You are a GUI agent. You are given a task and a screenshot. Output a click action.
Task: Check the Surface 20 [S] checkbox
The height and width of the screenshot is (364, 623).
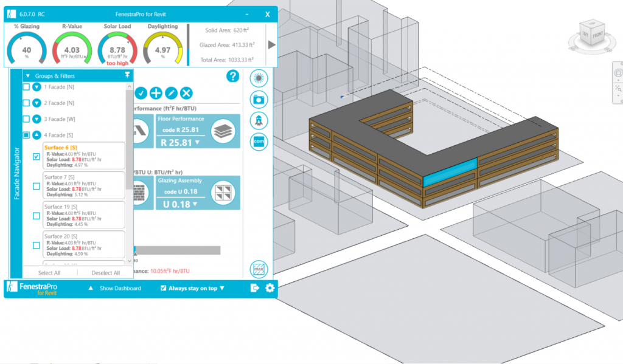[36, 246]
